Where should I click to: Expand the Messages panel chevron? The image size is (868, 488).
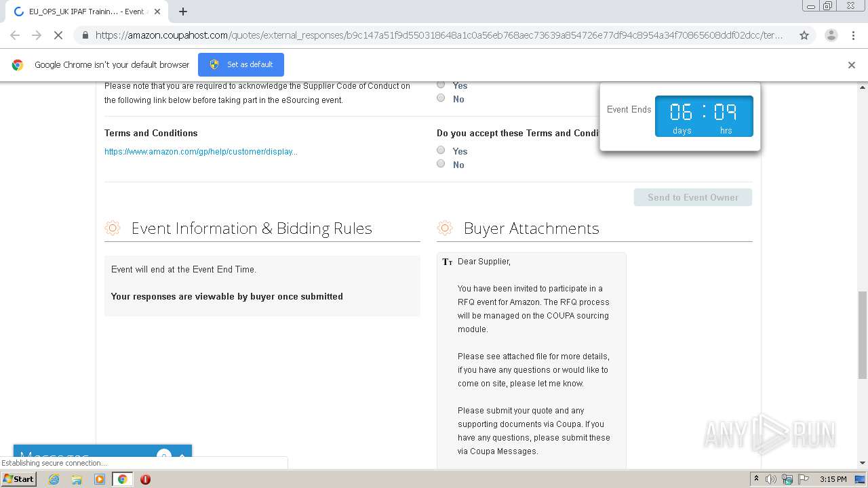[x=182, y=456]
